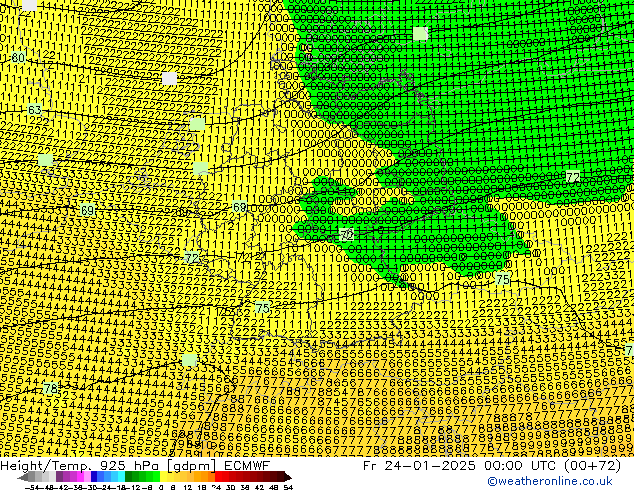Click the "Height/Temp. 925 hPa [gdpm] ECMWF" title
This screenshot has width=634, height=490.
click(135, 465)
